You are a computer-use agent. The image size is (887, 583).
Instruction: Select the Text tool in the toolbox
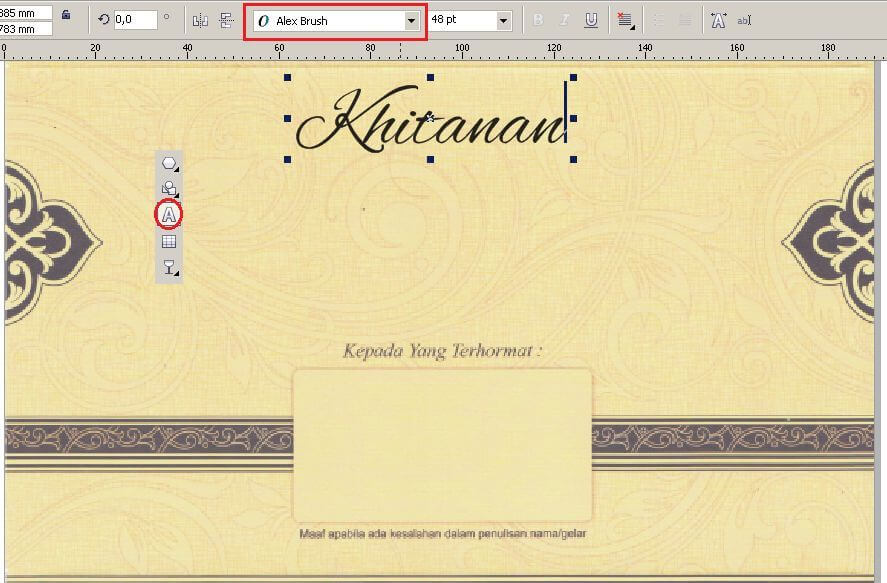[169, 215]
